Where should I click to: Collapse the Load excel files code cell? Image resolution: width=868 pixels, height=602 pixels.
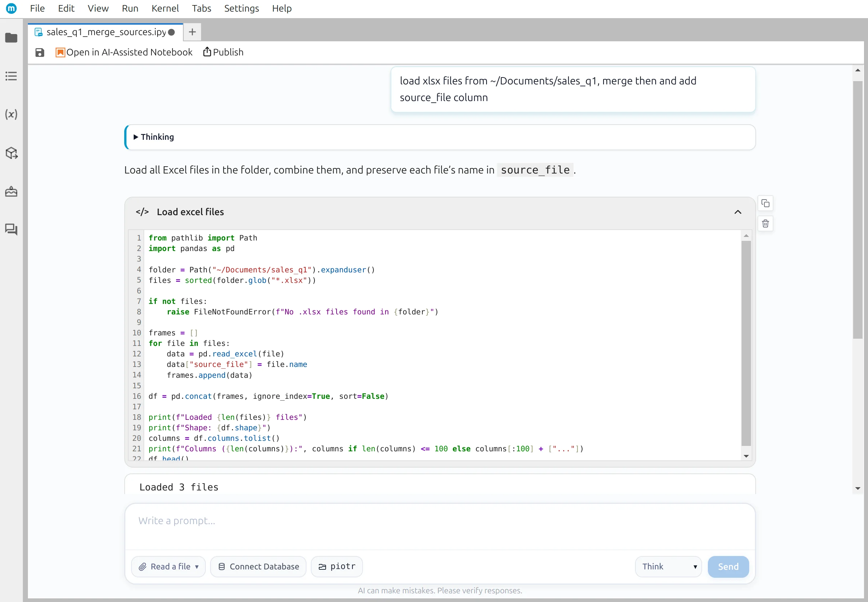tap(738, 212)
